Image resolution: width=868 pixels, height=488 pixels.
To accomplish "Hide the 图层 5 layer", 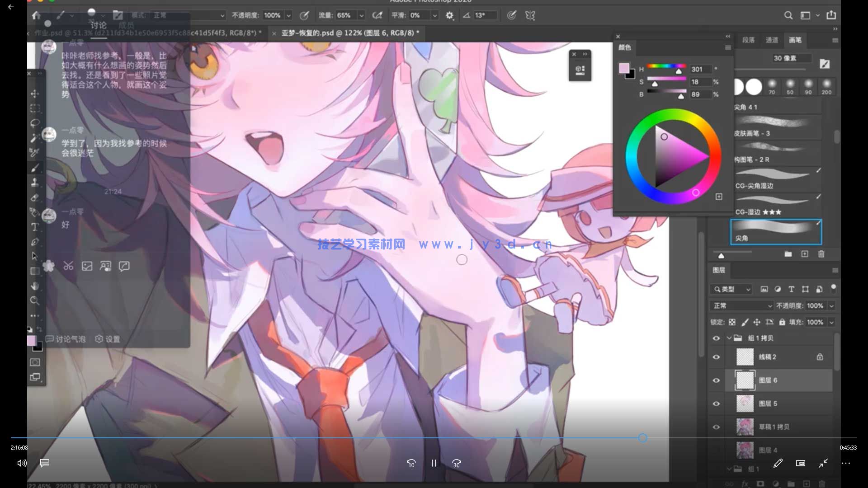I will pos(716,404).
